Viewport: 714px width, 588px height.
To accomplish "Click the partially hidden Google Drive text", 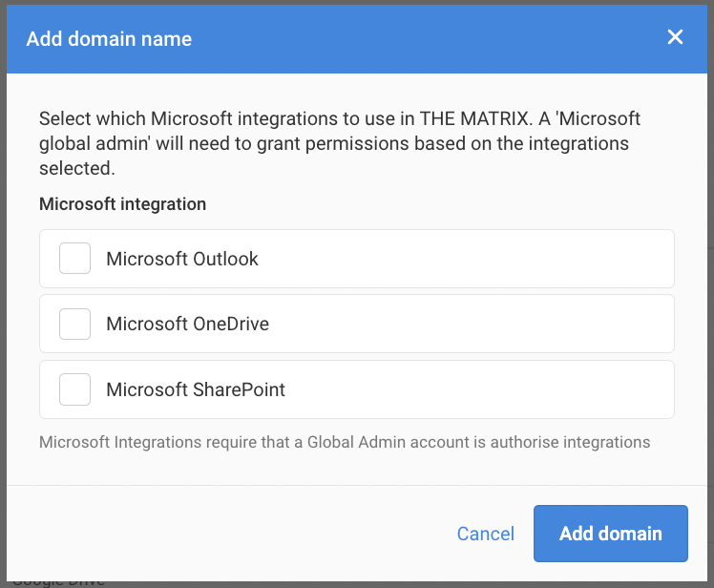I will coord(57,581).
